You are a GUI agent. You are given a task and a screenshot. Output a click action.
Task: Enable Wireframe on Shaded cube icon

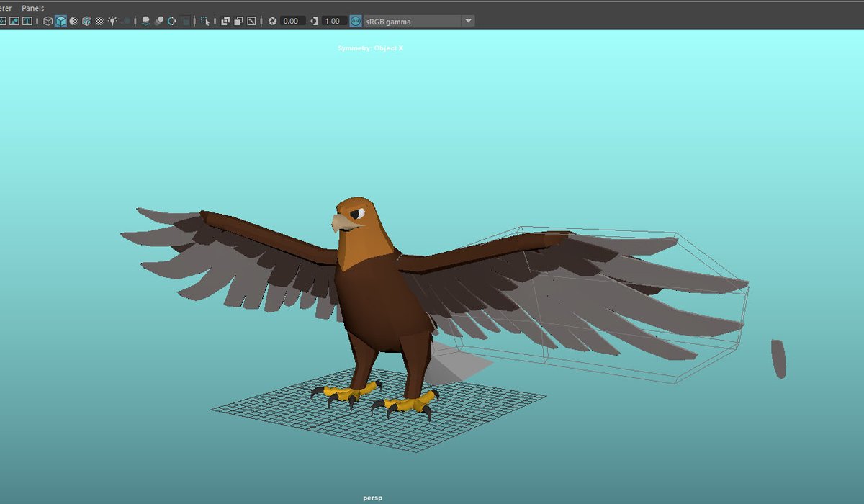click(86, 21)
